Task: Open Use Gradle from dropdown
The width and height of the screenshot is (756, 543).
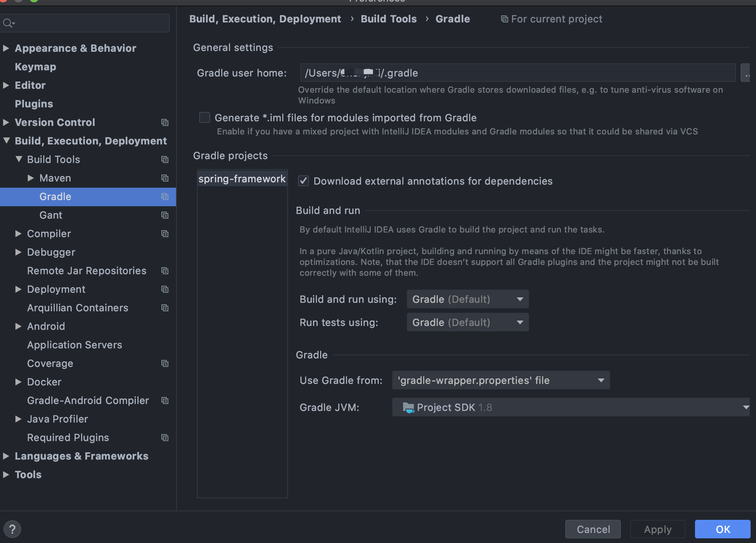Action: click(x=501, y=380)
